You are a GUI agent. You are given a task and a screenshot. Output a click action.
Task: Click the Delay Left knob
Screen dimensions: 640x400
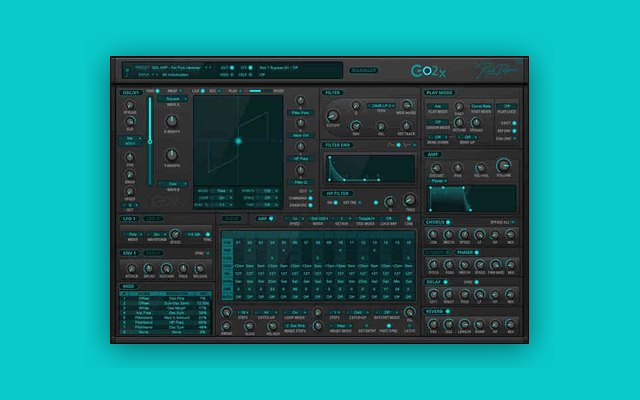[x=433, y=294]
